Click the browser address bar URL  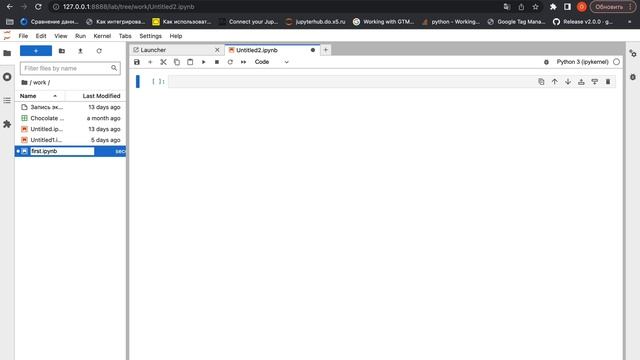pos(129,7)
